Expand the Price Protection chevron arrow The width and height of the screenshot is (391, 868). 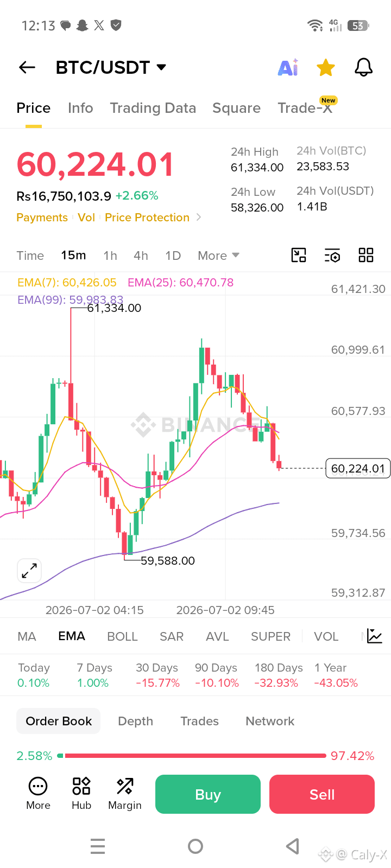[199, 217]
